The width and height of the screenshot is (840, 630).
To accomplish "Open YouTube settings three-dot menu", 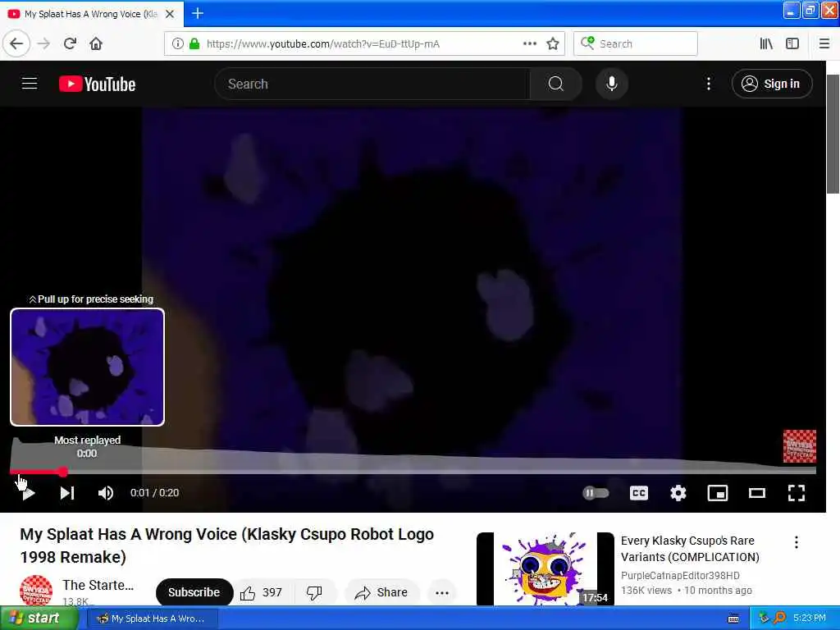I will point(708,84).
